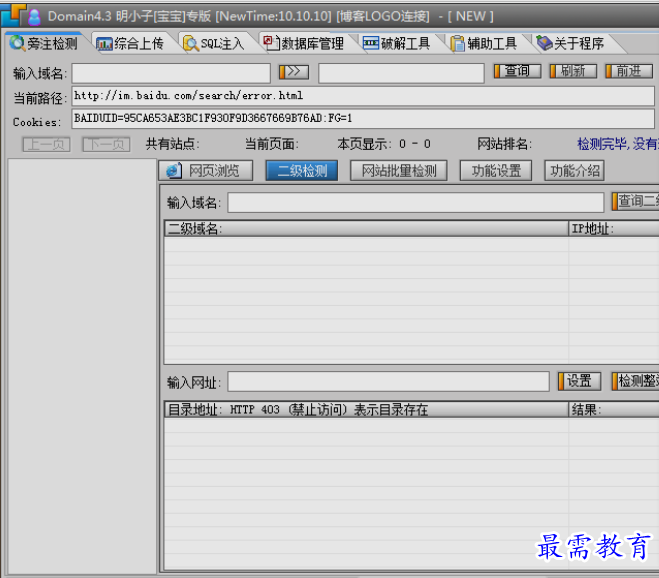The width and height of the screenshot is (659, 578).
Task: Click the magnifier icon on 旁注检测 tab
Action: (18, 43)
